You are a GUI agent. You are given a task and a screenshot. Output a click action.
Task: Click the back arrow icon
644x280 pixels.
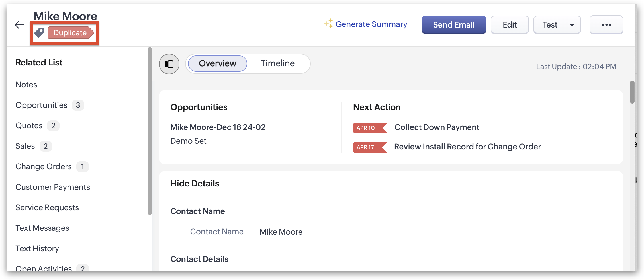19,25
